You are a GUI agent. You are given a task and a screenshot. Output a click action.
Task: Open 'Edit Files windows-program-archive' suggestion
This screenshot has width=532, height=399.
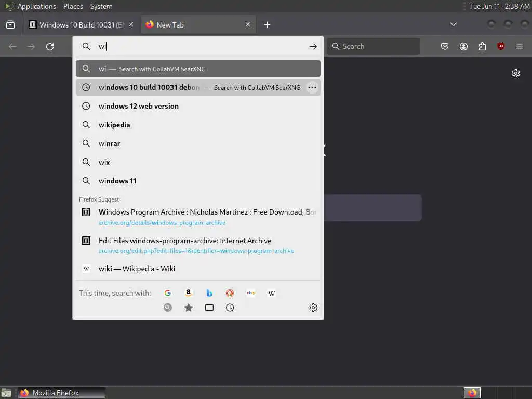point(198,245)
